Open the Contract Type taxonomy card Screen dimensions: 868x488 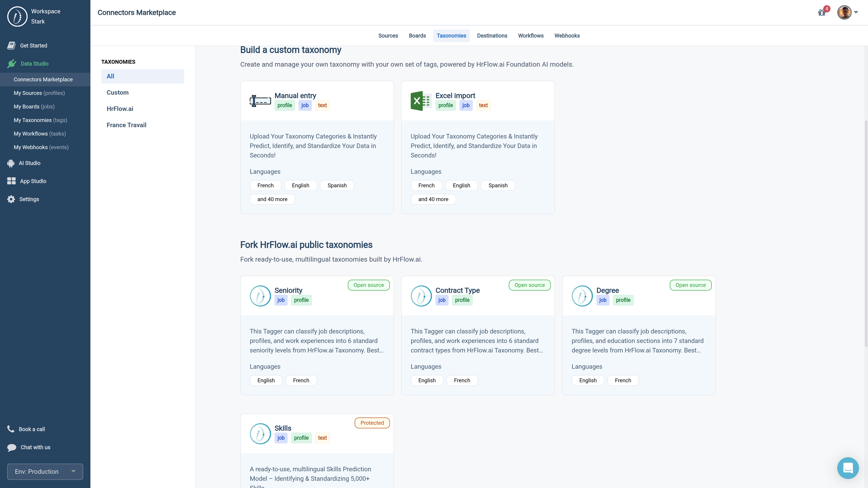478,335
